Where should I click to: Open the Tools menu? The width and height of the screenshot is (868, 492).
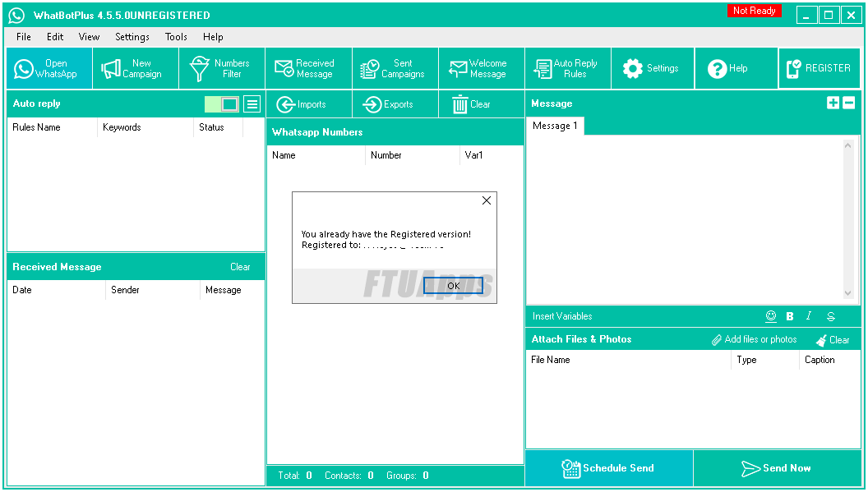tap(176, 37)
